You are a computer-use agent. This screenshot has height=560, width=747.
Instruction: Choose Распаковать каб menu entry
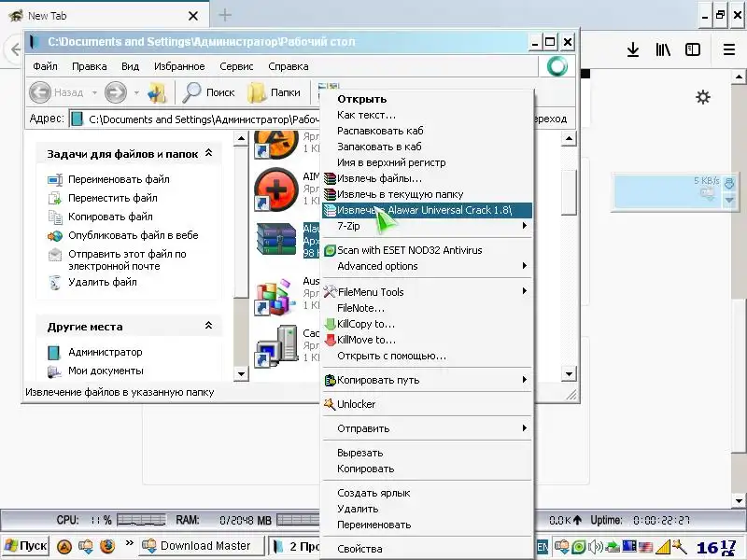pos(380,131)
